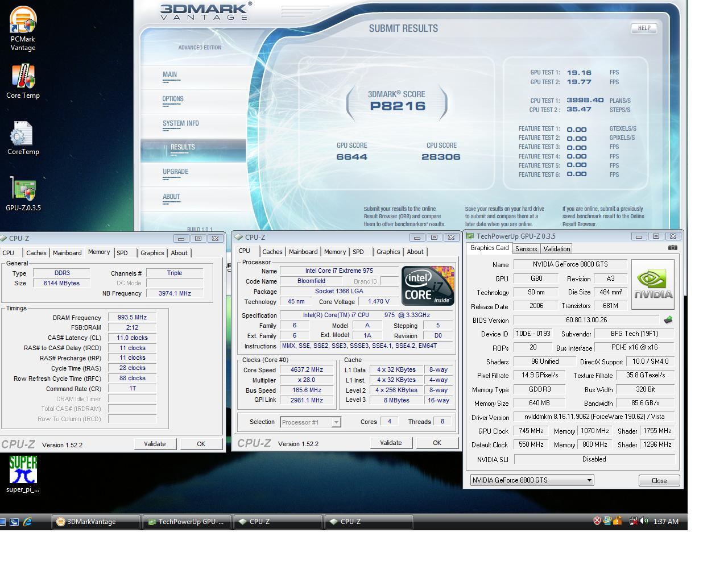Click Close button in GPU-Z
Screen dimensions: 728x582
click(659, 480)
